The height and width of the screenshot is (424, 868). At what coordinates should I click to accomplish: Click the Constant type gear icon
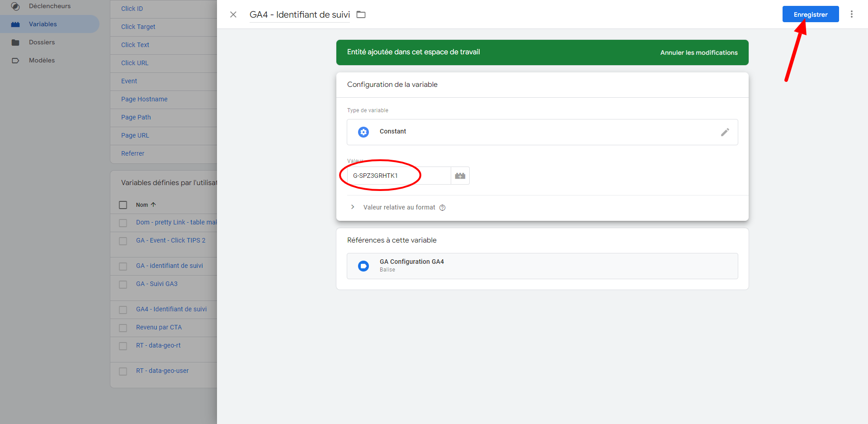click(x=363, y=132)
